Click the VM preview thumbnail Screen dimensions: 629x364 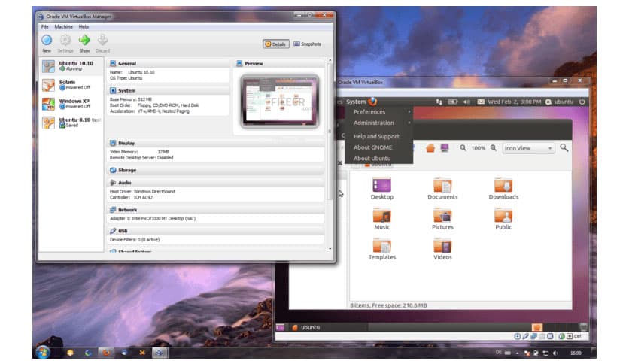(x=280, y=102)
